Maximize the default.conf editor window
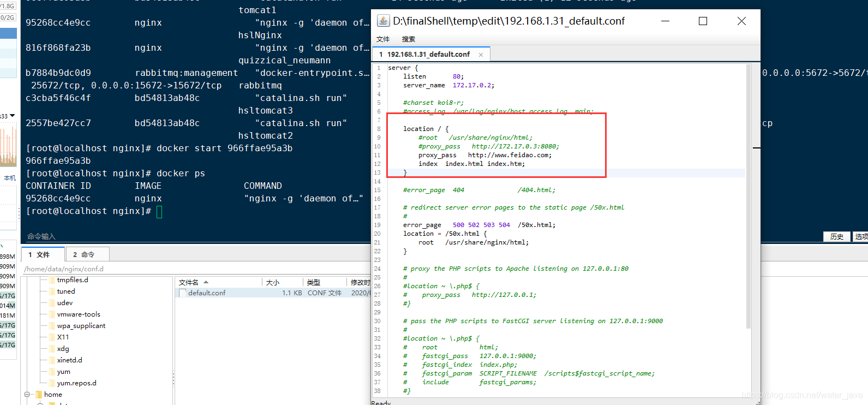868x405 pixels. (703, 21)
